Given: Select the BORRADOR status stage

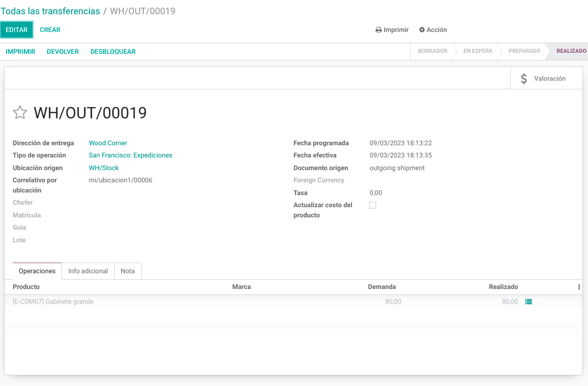Looking at the screenshot, I should tap(433, 51).
